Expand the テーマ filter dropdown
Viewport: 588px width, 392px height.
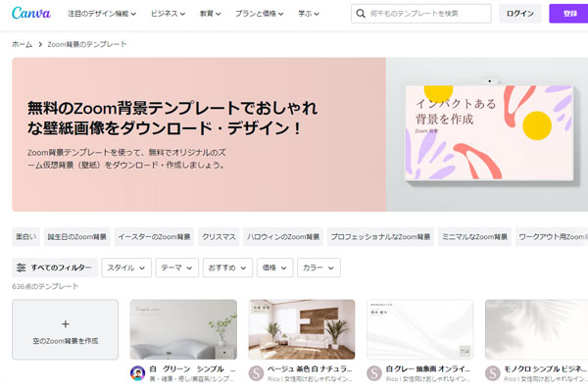pyautogui.click(x=177, y=268)
